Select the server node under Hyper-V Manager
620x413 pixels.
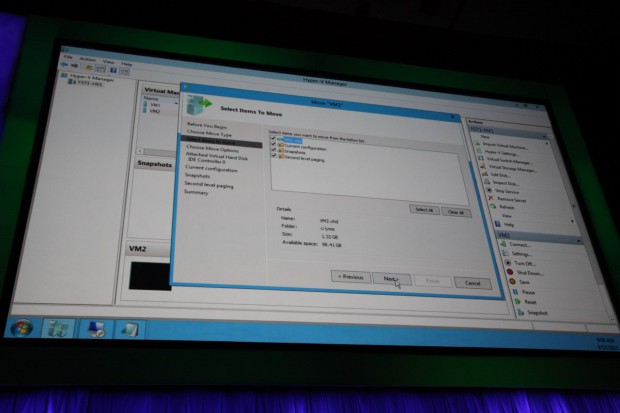(x=89, y=83)
